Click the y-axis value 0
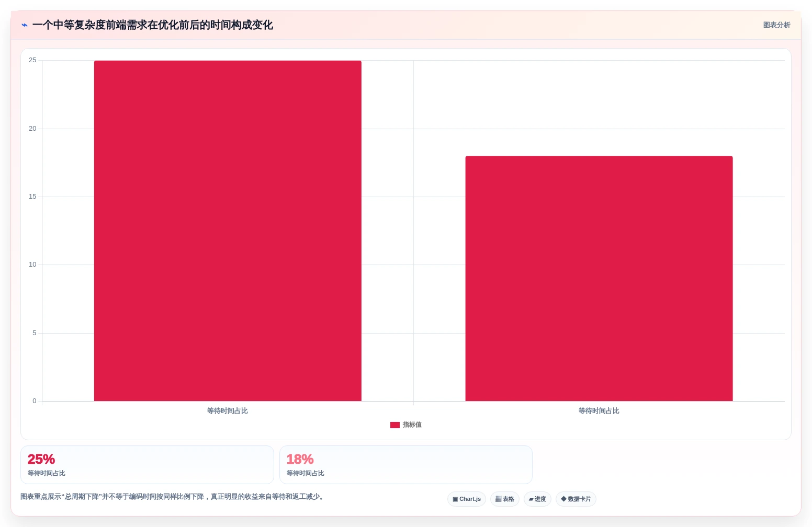The image size is (812, 527). (x=35, y=401)
